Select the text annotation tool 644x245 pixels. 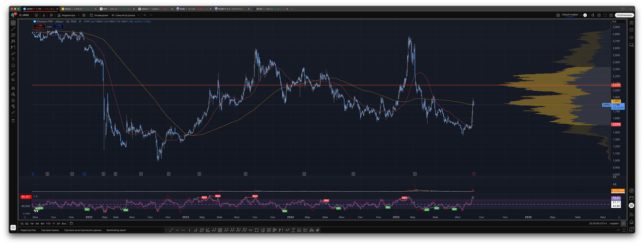pyautogui.click(x=13, y=59)
